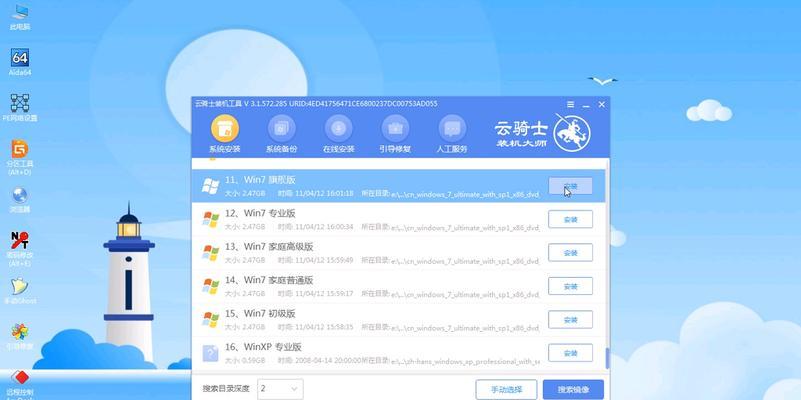Viewport: 801px width, 400px height.
Task: Install 14、Win7 家庭普通版
Action: pyautogui.click(x=570, y=286)
